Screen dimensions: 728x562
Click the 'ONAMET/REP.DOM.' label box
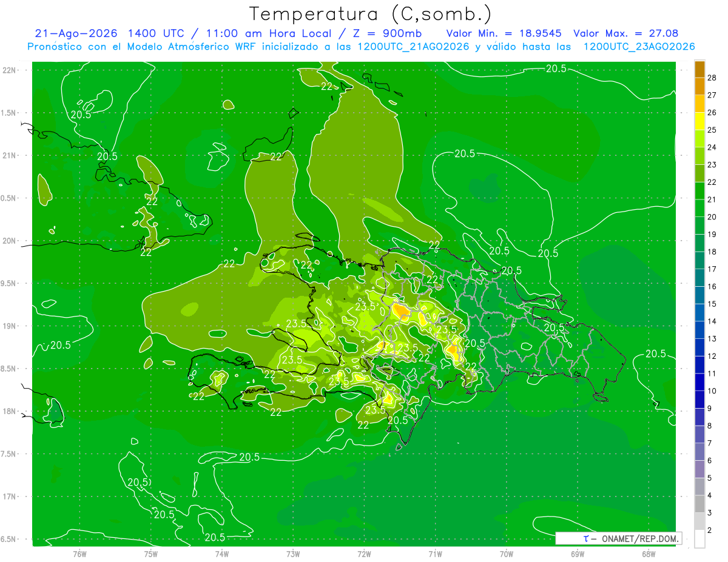(618, 538)
